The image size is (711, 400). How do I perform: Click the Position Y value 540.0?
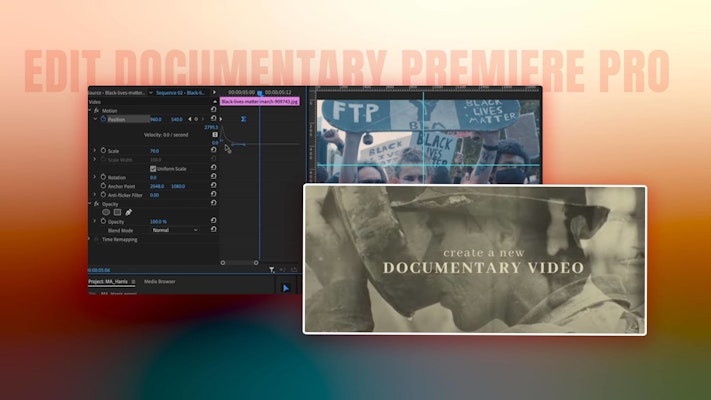pos(176,119)
